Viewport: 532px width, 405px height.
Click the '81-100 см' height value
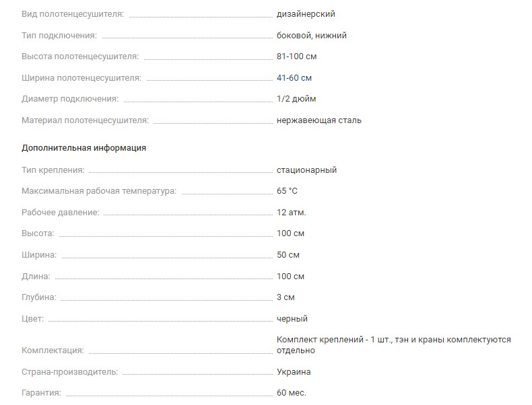tap(296, 57)
